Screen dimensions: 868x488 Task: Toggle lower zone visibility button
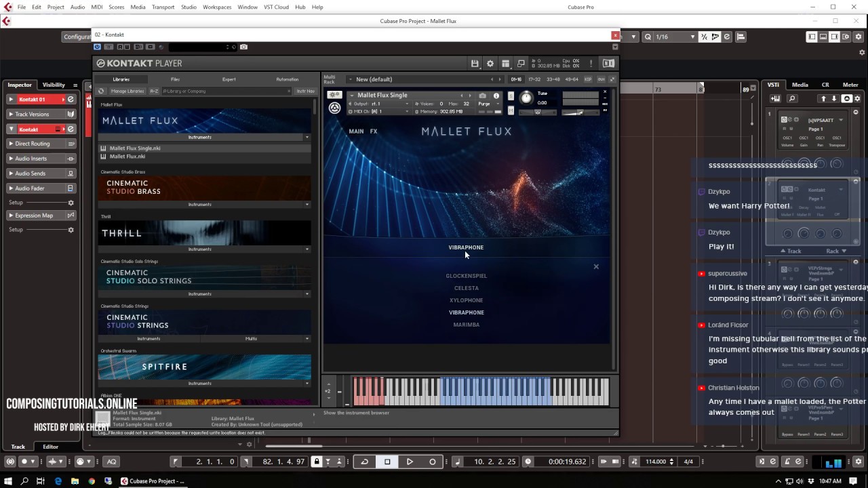tap(823, 37)
